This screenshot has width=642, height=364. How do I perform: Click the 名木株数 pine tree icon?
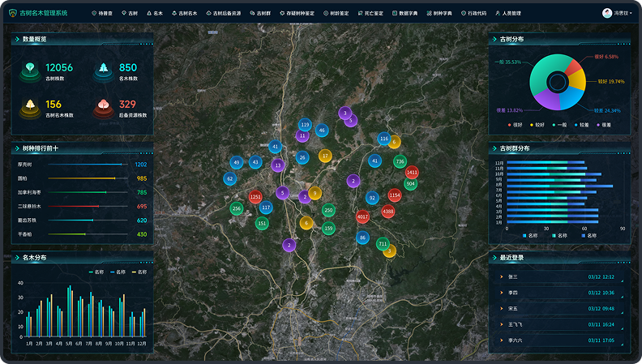tap(105, 71)
